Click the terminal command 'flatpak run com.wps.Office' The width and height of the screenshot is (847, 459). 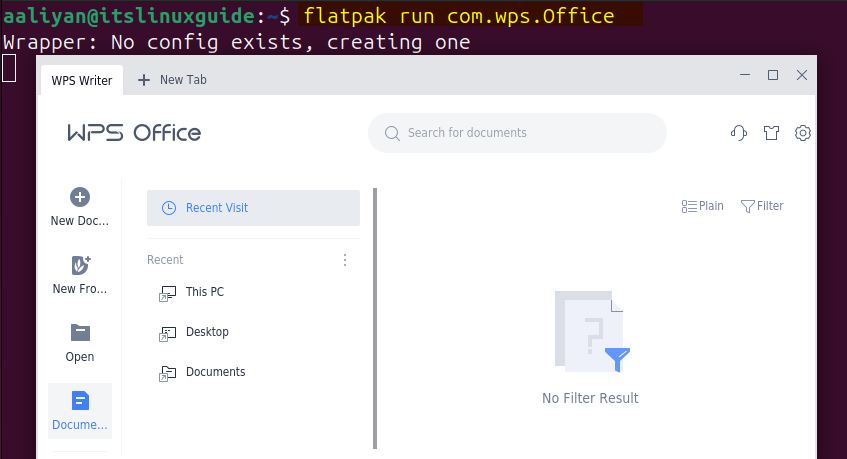click(x=459, y=16)
